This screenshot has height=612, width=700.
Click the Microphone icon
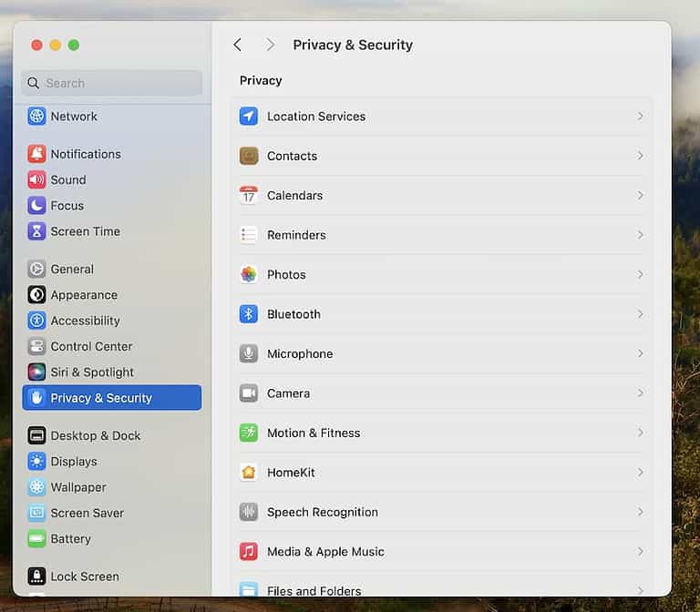pyautogui.click(x=249, y=353)
